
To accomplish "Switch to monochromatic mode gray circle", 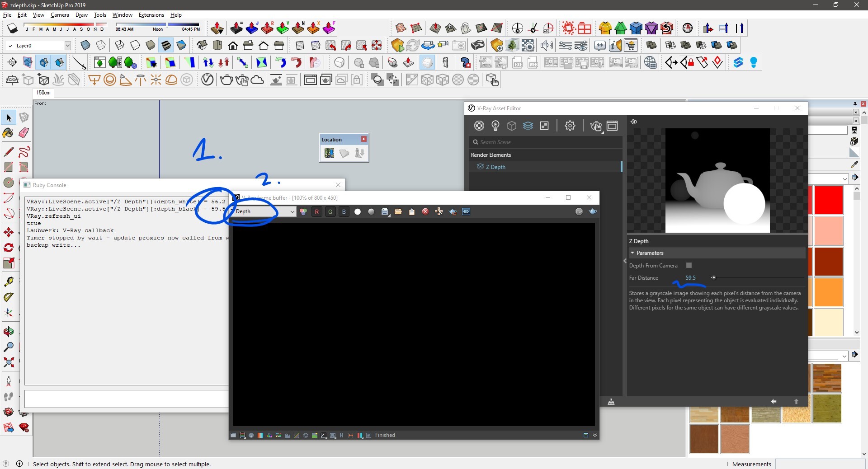I will point(371,211).
